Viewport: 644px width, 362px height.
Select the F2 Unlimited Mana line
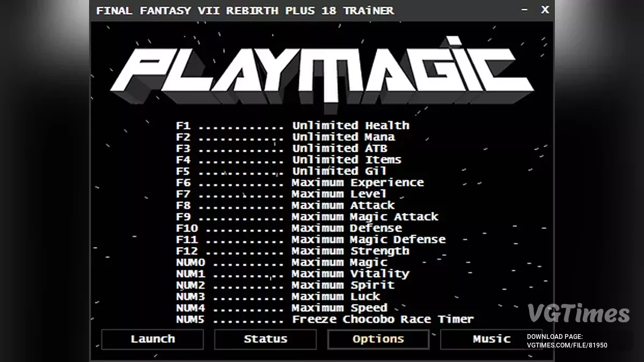tap(285, 137)
